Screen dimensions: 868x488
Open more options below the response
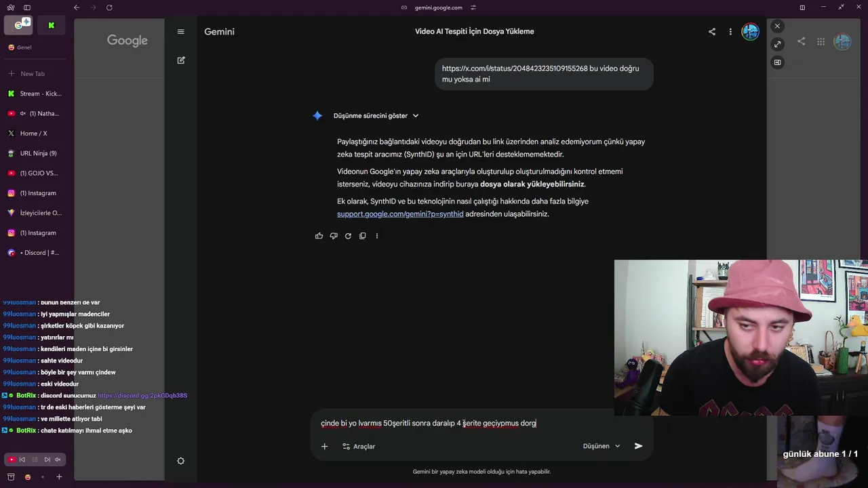[x=377, y=236]
